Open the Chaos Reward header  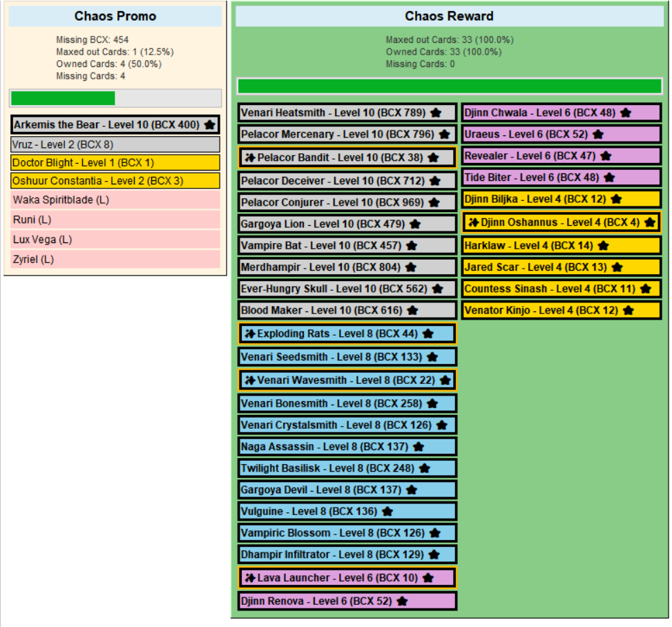click(x=449, y=17)
